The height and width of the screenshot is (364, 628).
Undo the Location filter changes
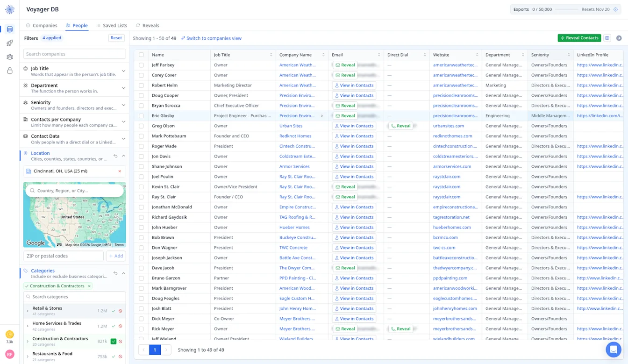115,156
